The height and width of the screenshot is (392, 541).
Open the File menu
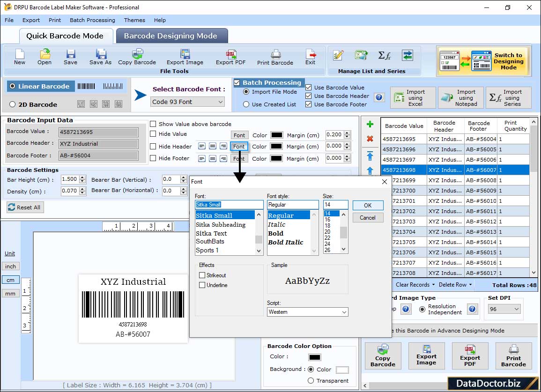coord(9,20)
